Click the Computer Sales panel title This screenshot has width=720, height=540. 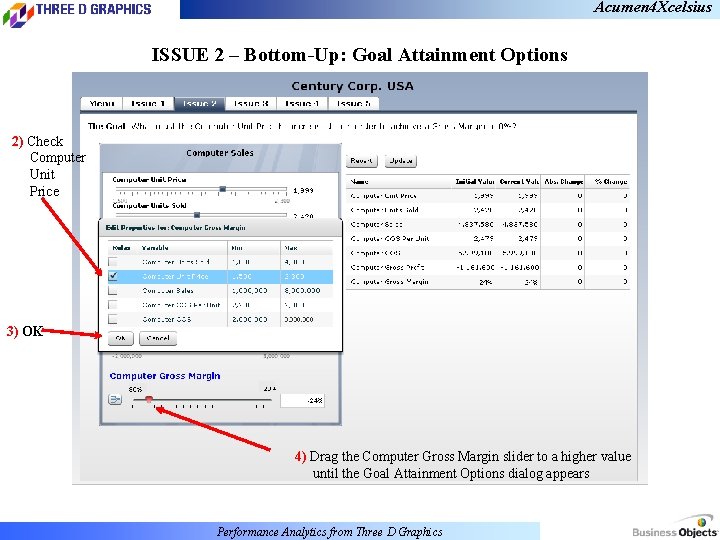(219, 153)
